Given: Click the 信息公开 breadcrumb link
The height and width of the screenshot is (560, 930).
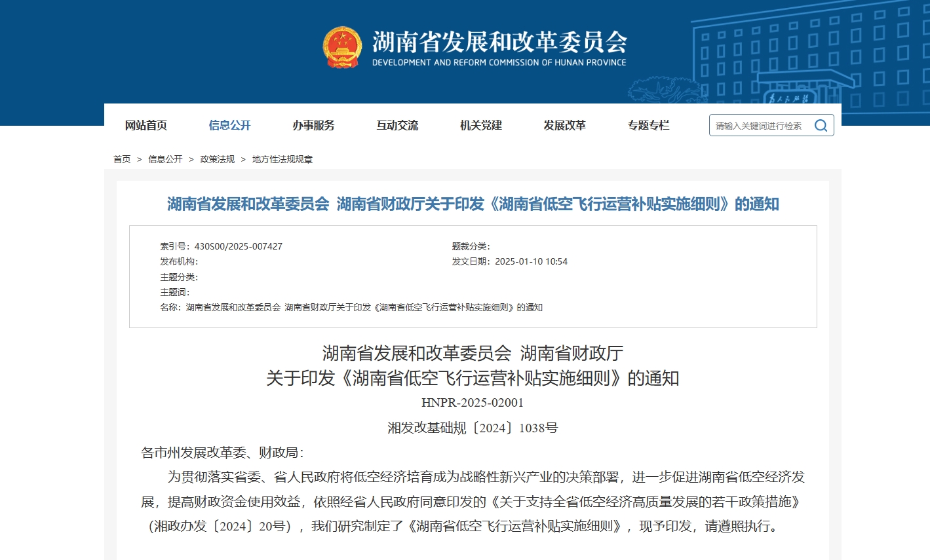Looking at the screenshot, I should 165,159.
